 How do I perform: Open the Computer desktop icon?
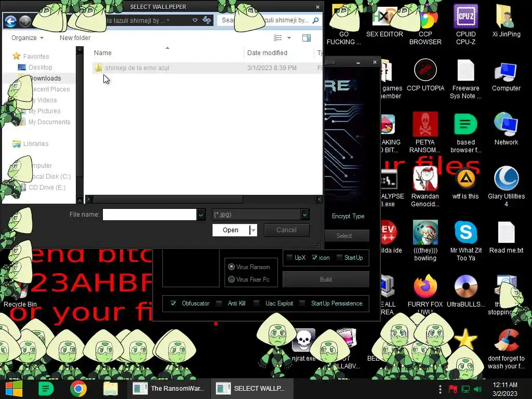pyautogui.click(x=506, y=75)
